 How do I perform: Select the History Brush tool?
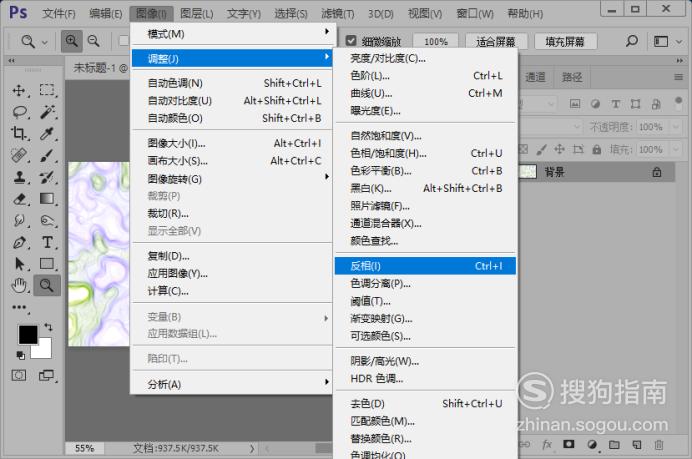coord(47,177)
